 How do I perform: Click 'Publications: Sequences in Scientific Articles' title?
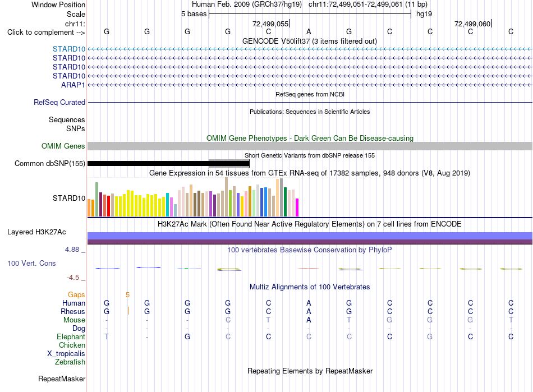[310, 112]
